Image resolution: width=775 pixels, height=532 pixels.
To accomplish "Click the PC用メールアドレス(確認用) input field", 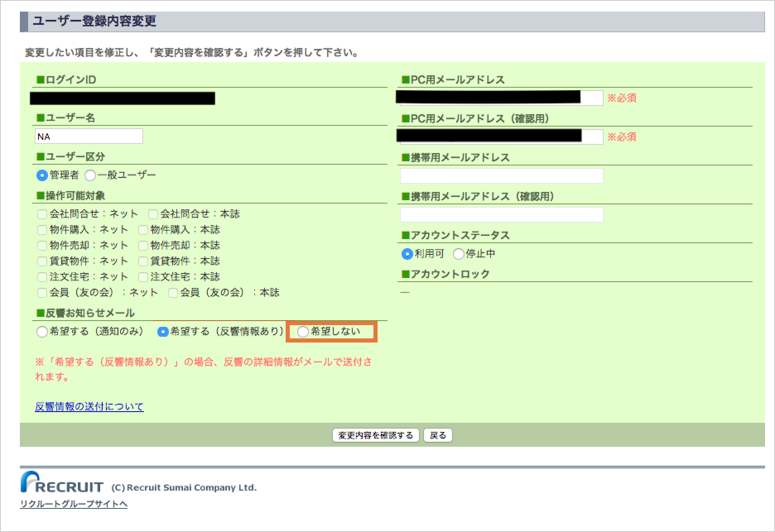I will pyautogui.click(x=501, y=137).
